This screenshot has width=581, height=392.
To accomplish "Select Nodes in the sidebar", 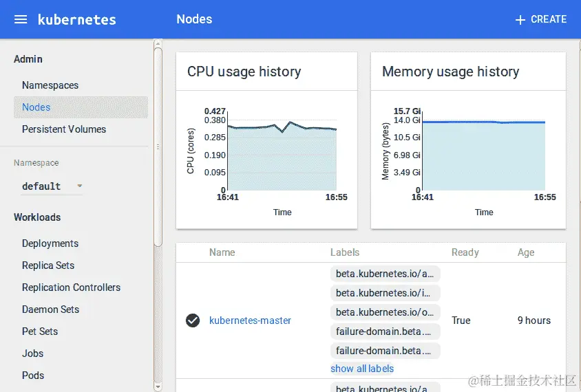I will click(36, 107).
